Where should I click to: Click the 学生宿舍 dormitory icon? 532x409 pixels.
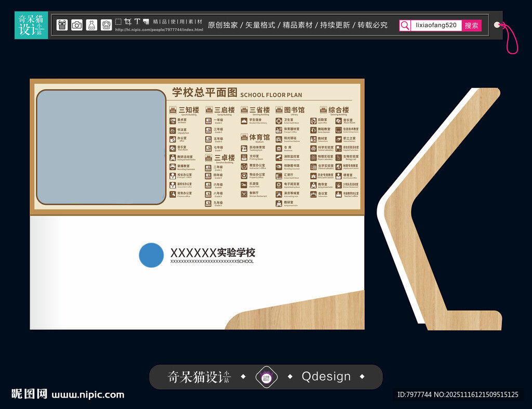(244, 121)
